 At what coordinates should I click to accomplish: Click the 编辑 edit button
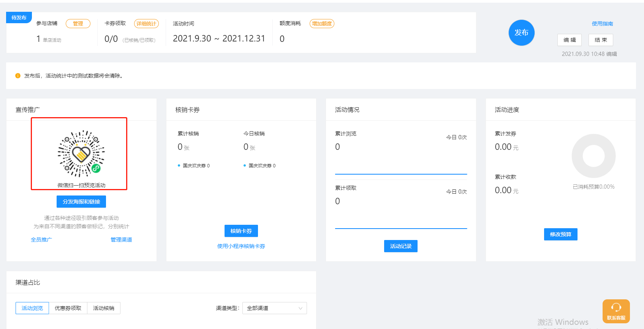click(569, 40)
